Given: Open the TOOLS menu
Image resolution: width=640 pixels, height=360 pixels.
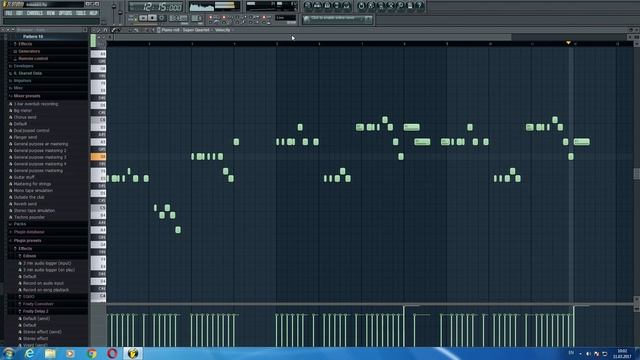Looking at the screenshot, I should [81, 13].
